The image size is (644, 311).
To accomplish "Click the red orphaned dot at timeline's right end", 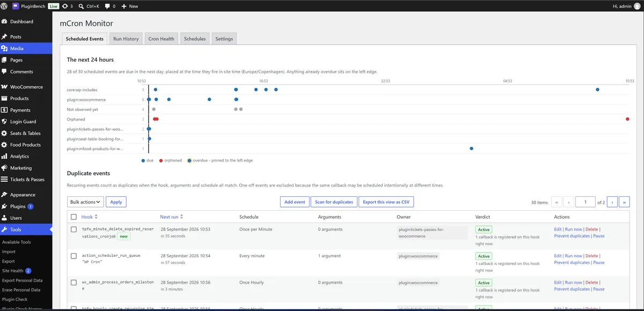I will 627,119.
